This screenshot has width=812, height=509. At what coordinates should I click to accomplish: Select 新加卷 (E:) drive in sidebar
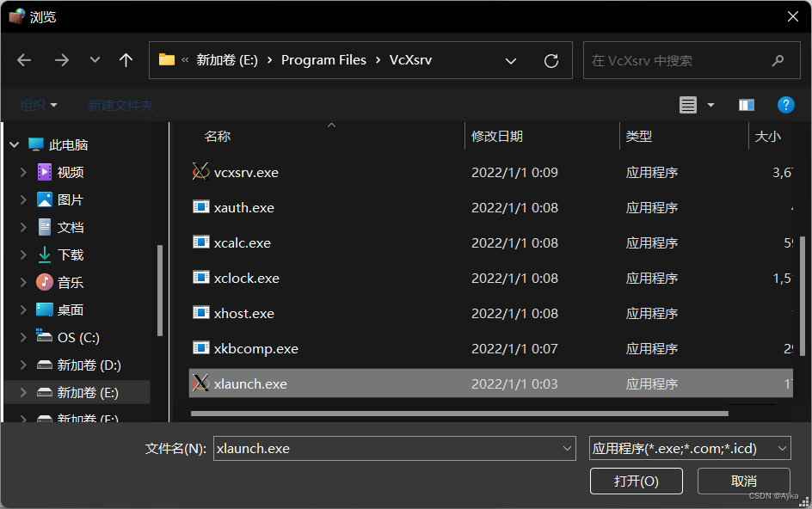click(88, 392)
